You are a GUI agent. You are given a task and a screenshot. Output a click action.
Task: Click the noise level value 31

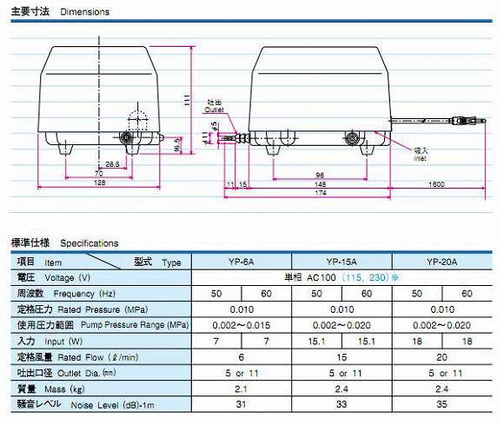point(241,404)
